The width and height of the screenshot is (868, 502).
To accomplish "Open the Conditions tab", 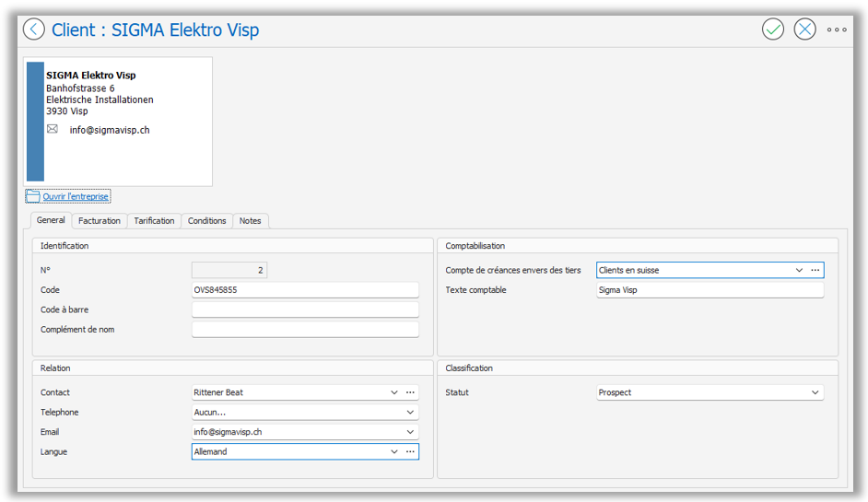I will [x=206, y=220].
